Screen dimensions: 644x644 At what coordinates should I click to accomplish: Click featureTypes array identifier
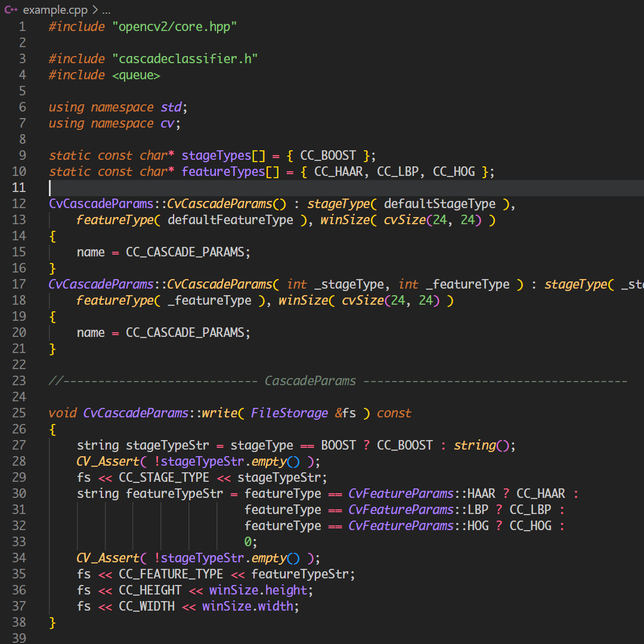pyautogui.click(x=223, y=172)
